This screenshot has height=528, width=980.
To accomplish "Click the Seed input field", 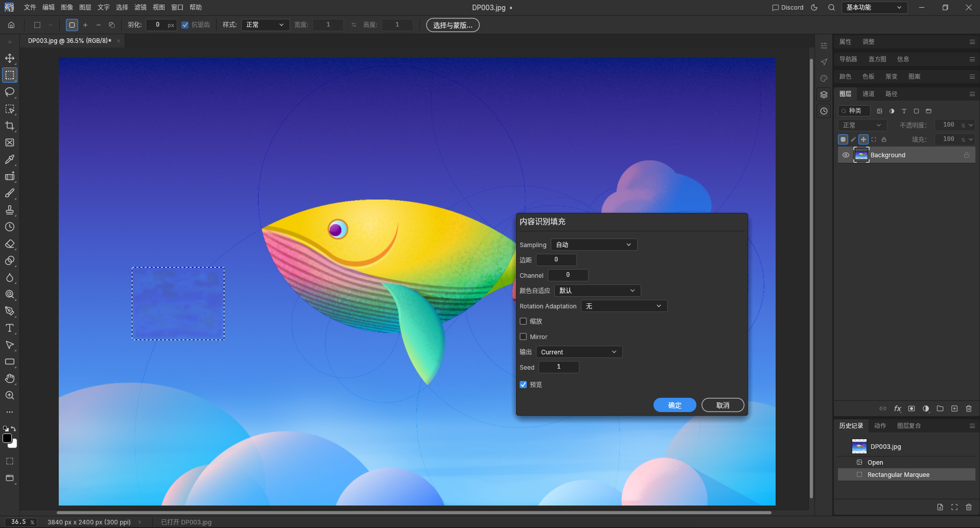I will pyautogui.click(x=558, y=367).
